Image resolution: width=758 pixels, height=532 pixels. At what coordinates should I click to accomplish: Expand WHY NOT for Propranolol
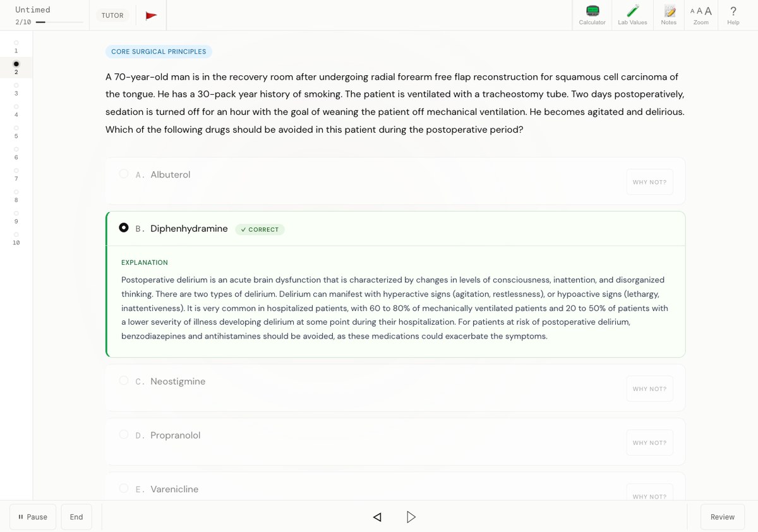(649, 442)
